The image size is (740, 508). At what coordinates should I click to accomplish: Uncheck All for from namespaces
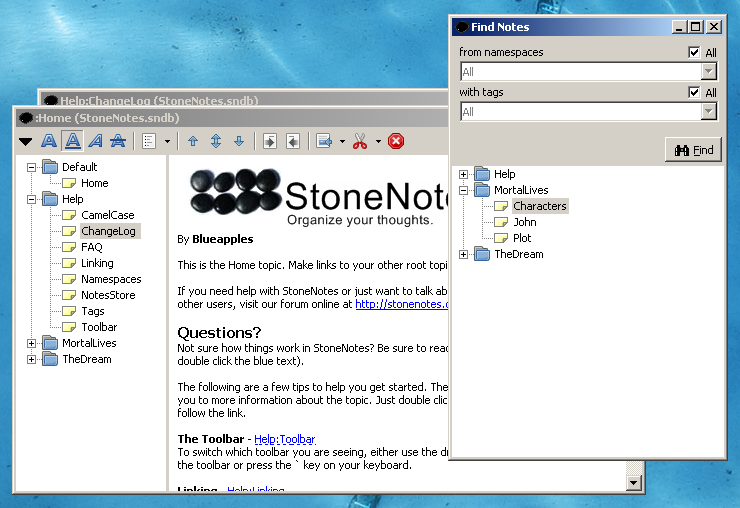click(x=694, y=52)
